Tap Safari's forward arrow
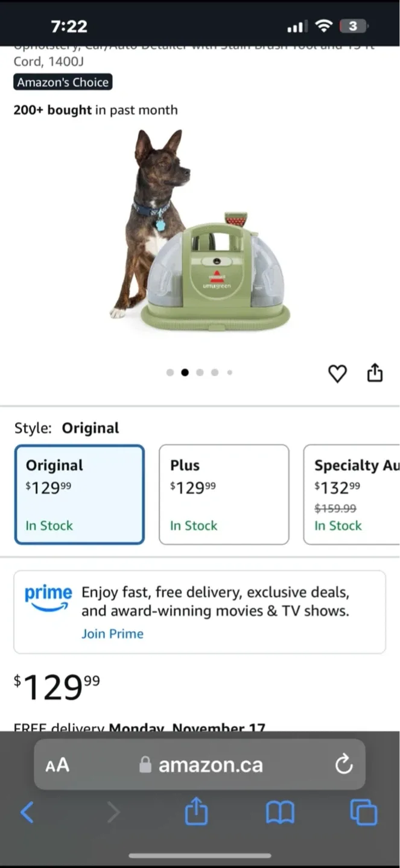Screen dimensions: 400x868 pos(113,813)
